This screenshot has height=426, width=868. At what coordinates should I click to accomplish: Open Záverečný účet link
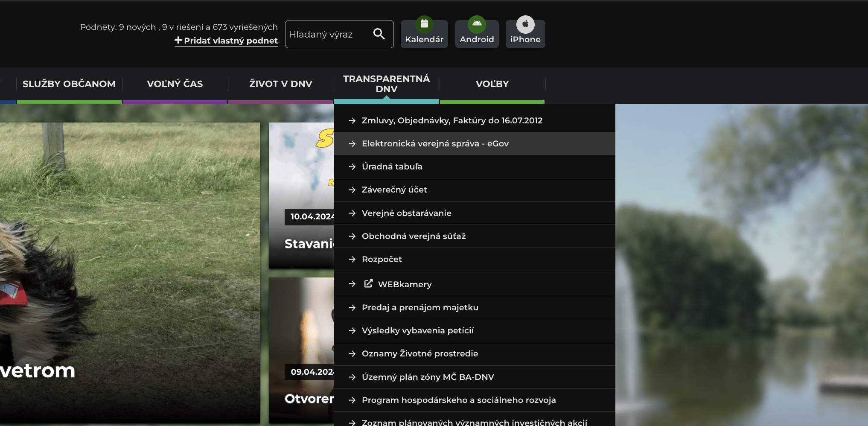[x=394, y=190]
